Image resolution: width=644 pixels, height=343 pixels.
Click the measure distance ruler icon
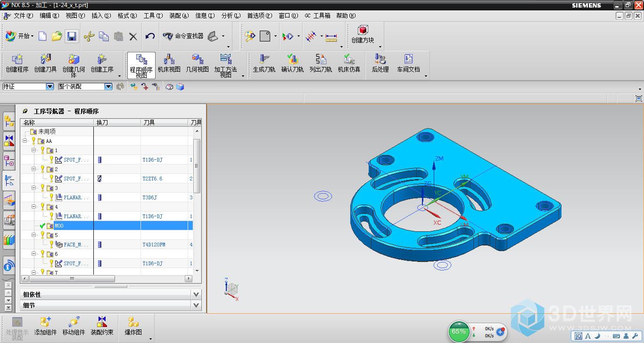pos(331,36)
